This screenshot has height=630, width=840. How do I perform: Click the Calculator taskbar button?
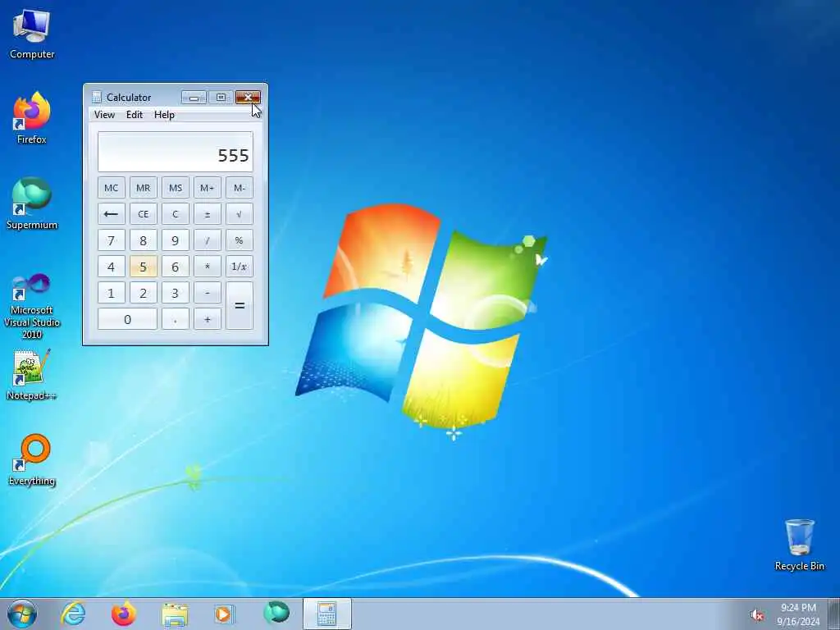(x=326, y=614)
